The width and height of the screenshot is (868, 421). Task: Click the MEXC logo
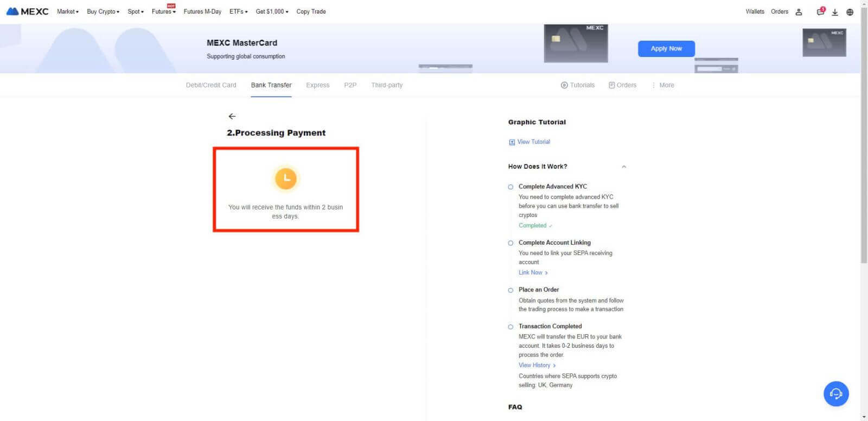click(27, 11)
